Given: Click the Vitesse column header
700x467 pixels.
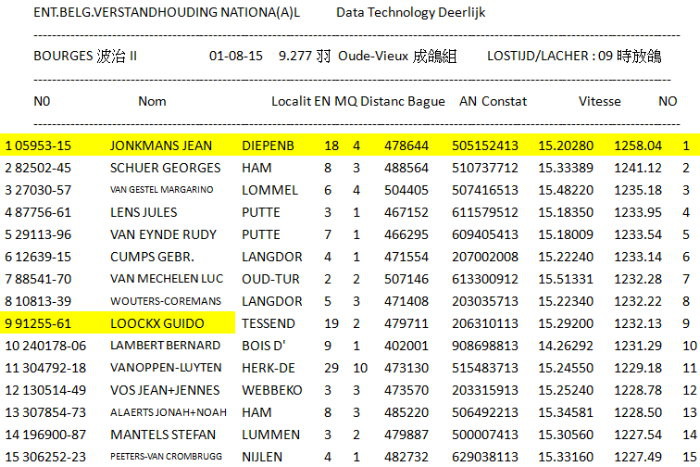Looking at the screenshot, I should click(x=599, y=101).
